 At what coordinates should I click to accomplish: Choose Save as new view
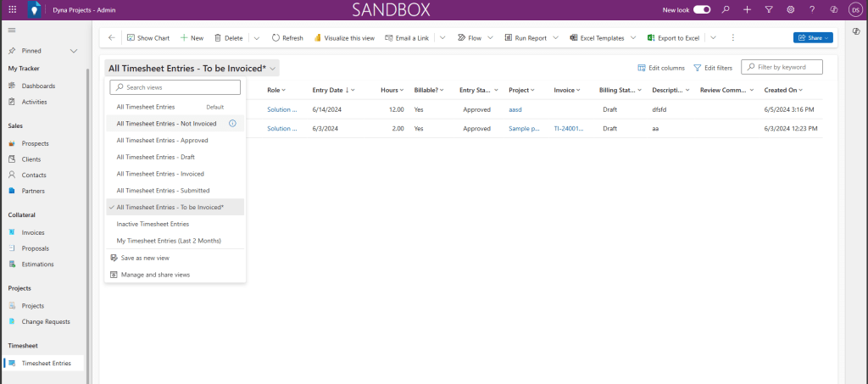click(145, 258)
